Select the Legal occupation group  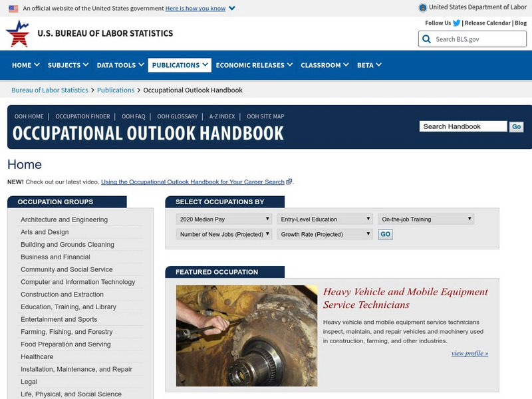29,382
